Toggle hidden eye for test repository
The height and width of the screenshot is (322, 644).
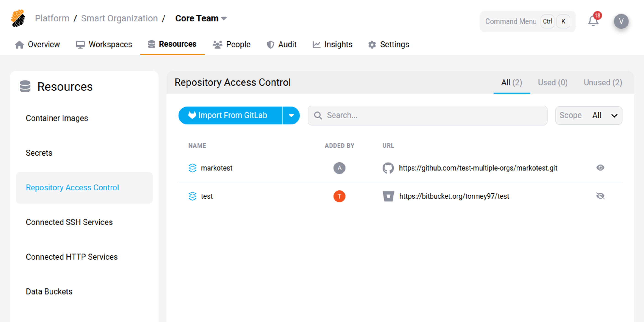(x=600, y=196)
